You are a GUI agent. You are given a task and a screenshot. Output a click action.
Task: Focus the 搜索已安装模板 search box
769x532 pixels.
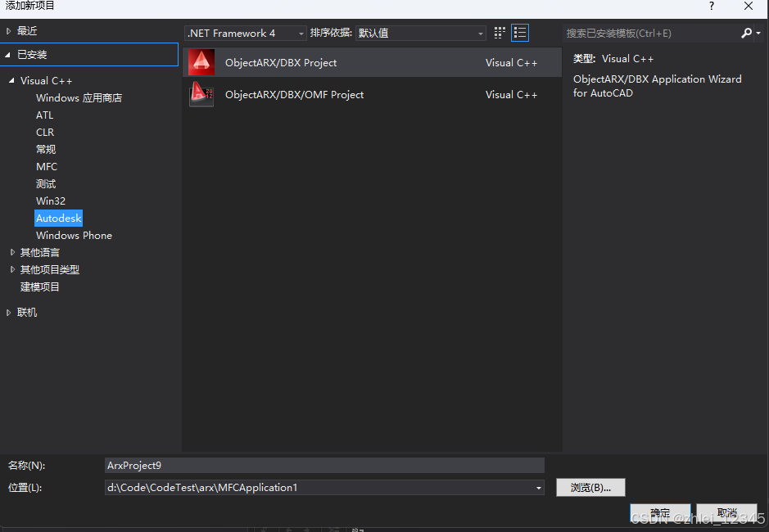click(x=651, y=34)
